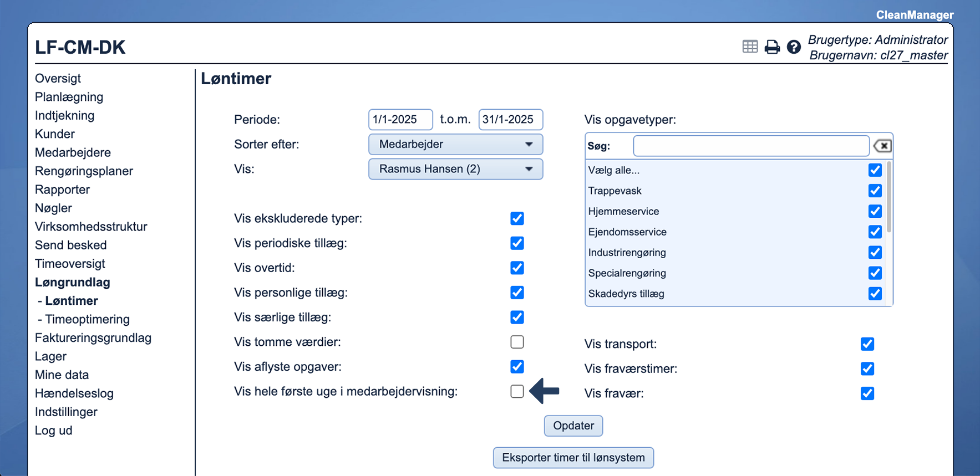This screenshot has width=980, height=476.
Task: Open help via question mark icon
Action: click(794, 47)
